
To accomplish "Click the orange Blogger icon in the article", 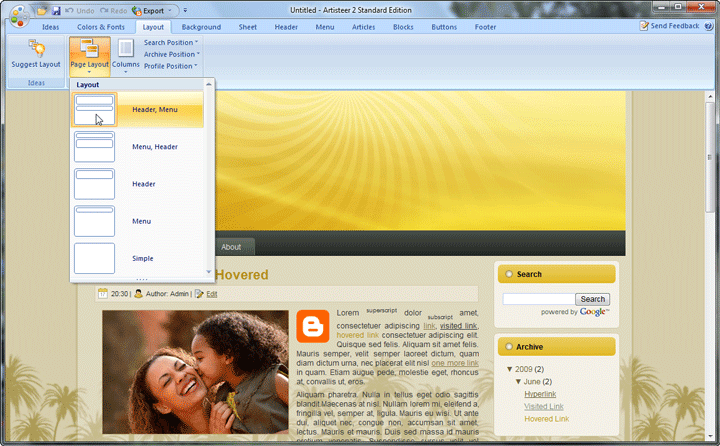I will [313, 326].
